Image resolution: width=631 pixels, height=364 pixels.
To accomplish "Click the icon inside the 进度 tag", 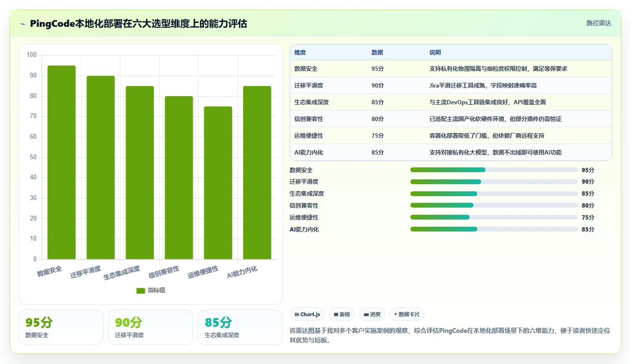I will pos(366,314).
